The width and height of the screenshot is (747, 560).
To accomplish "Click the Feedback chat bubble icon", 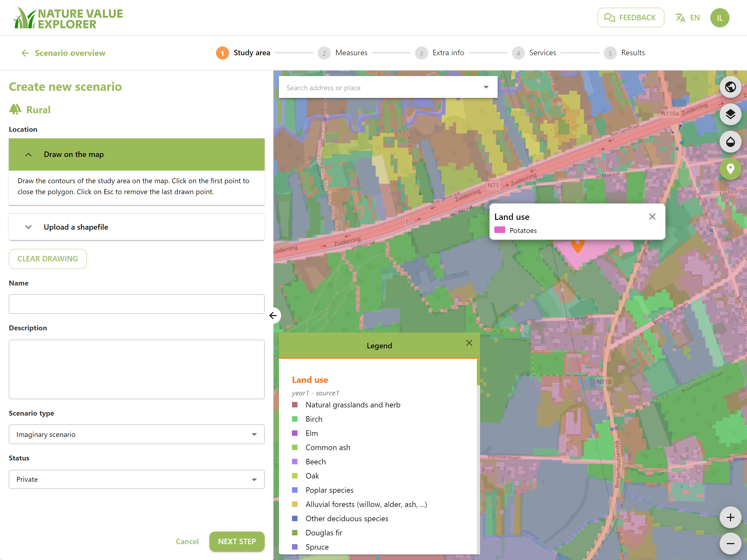I will (x=609, y=17).
